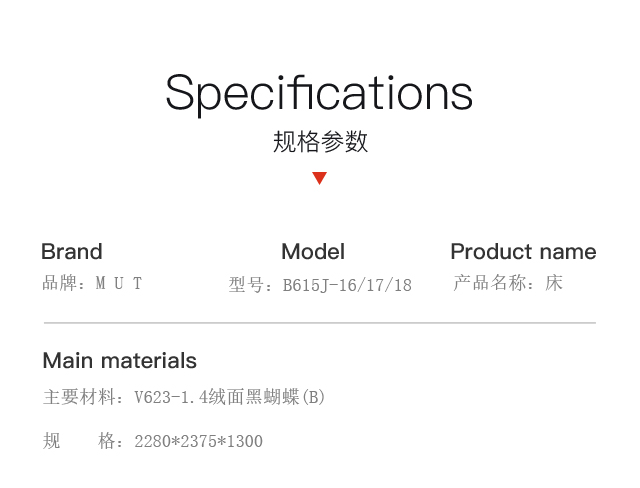Click the 规格参数 subtitle text
Image resolution: width=640 pixels, height=488 pixels.
click(x=320, y=142)
